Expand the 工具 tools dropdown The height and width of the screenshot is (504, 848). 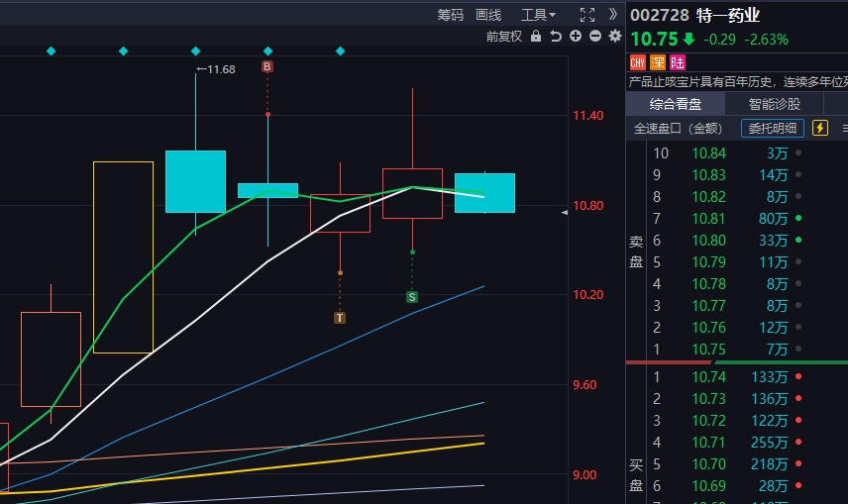pyautogui.click(x=538, y=15)
